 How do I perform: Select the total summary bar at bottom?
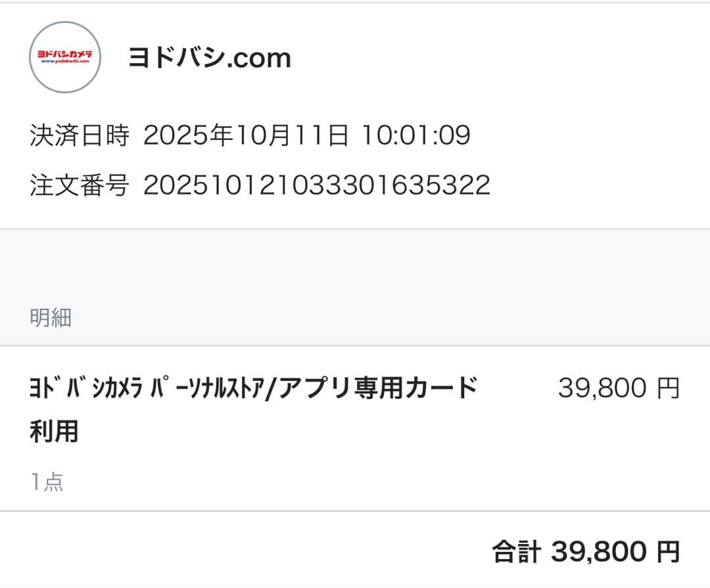(355, 552)
